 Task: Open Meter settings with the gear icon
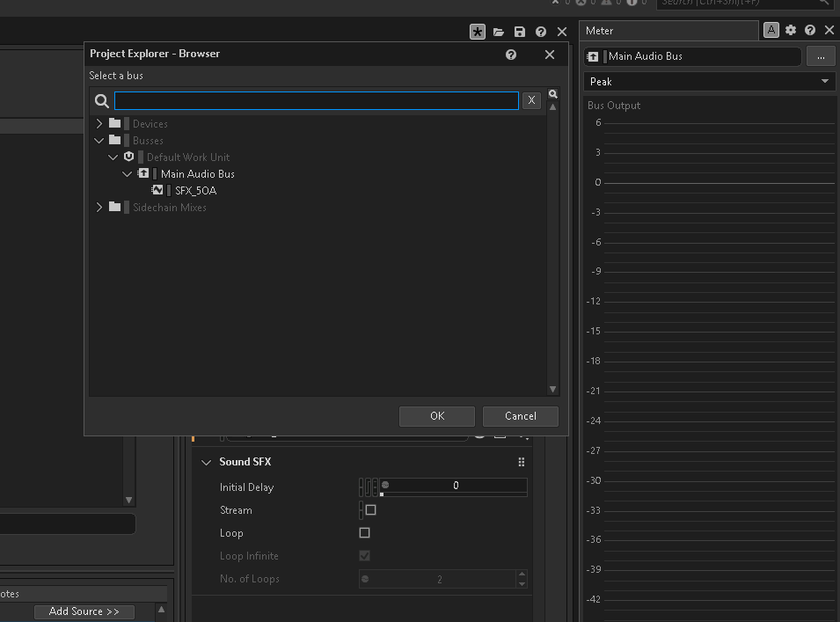click(791, 30)
